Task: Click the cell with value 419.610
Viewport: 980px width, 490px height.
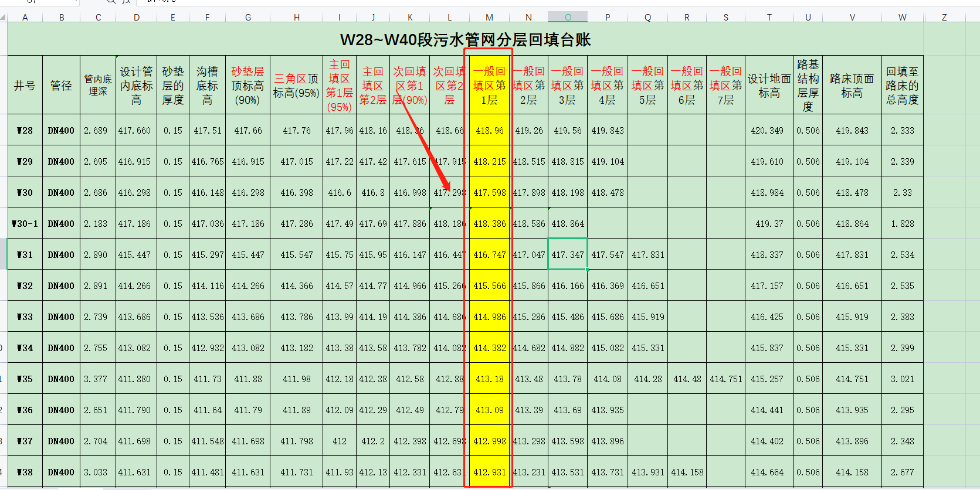Action: 769,161
